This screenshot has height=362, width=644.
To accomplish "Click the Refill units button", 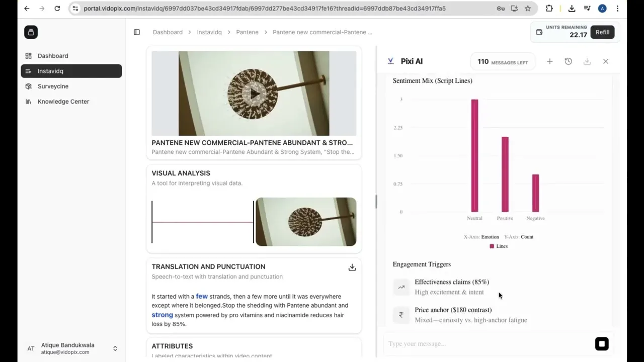I will pyautogui.click(x=602, y=32).
